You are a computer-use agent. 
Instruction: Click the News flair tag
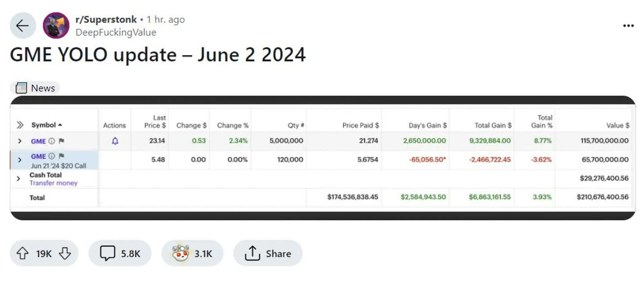tap(35, 88)
